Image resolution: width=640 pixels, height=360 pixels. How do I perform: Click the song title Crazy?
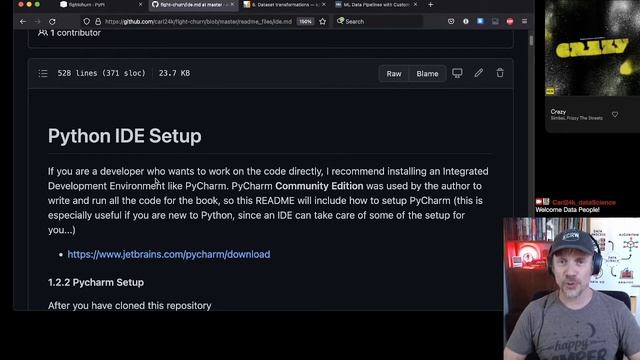click(558, 111)
